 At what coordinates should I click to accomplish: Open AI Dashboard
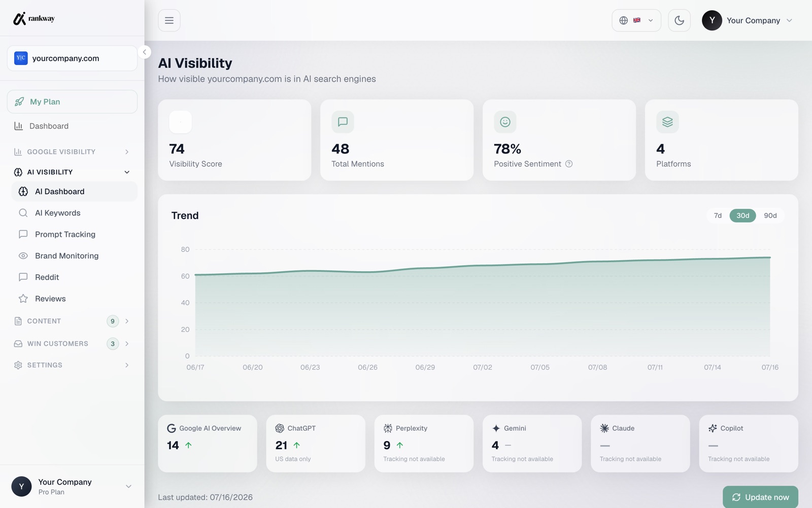(x=74, y=192)
